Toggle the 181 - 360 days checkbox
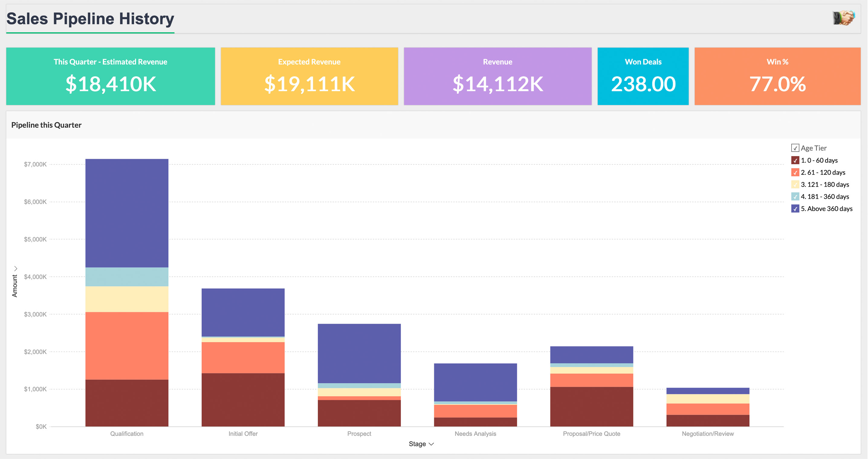This screenshot has height=459, width=868. (795, 197)
